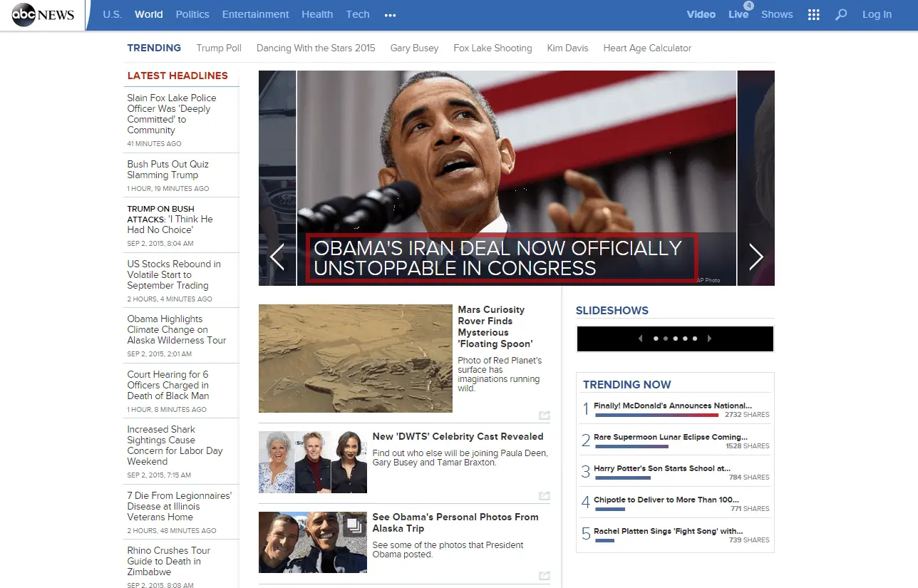Select the first slideshow dot

coord(656,339)
